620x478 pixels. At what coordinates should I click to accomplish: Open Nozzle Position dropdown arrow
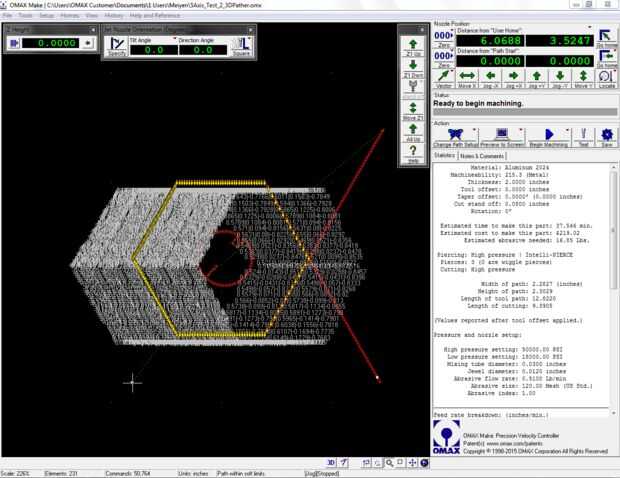[x=590, y=27]
